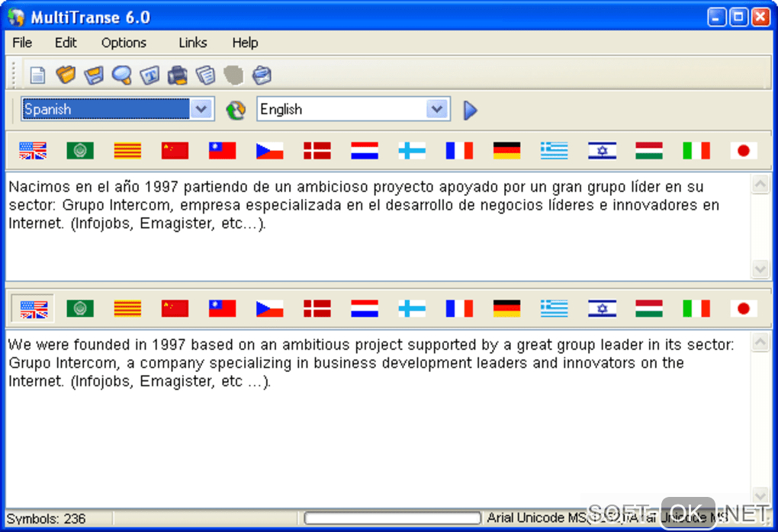
Task: Click the New document toolbar icon
Action: (x=37, y=75)
